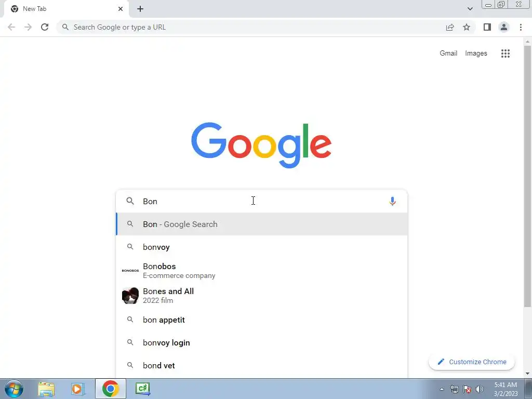The height and width of the screenshot is (399, 532).
Task: Minimize the Chrome window
Action: (x=488, y=5)
